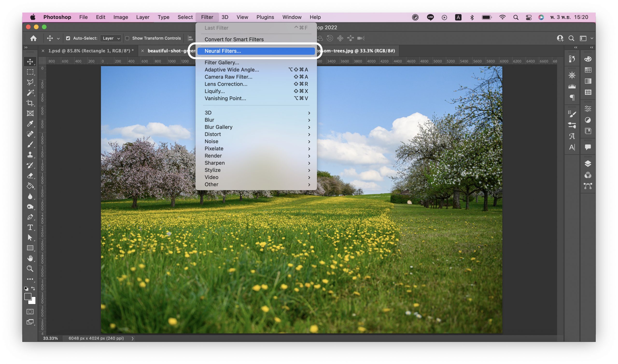Toggle the Auto-Select checkbox
Viewport: 618px width, 364px height.
(x=68, y=38)
